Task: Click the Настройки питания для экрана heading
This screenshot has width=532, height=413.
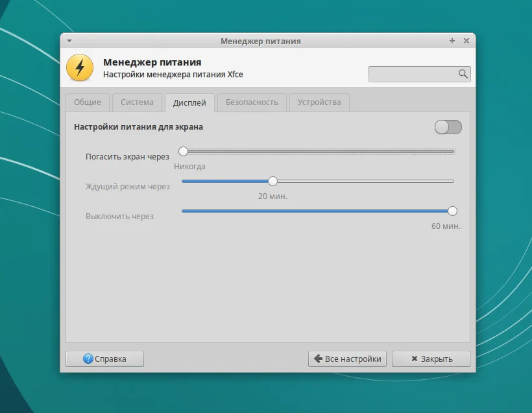Action: [x=138, y=127]
